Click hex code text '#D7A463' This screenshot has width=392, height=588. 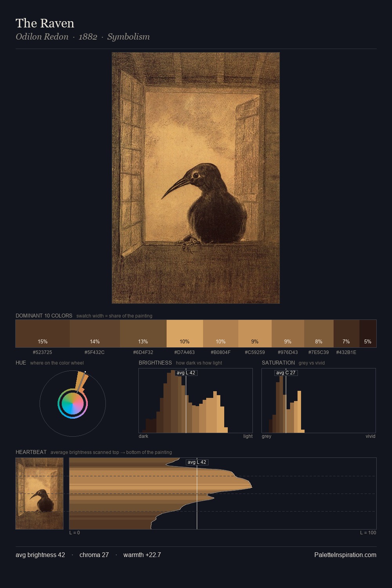tap(185, 352)
